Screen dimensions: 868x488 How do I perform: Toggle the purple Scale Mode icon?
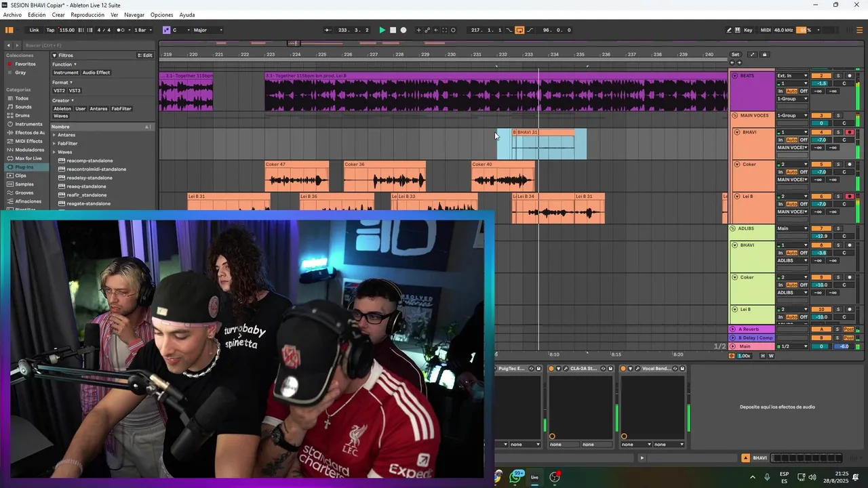(166, 30)
